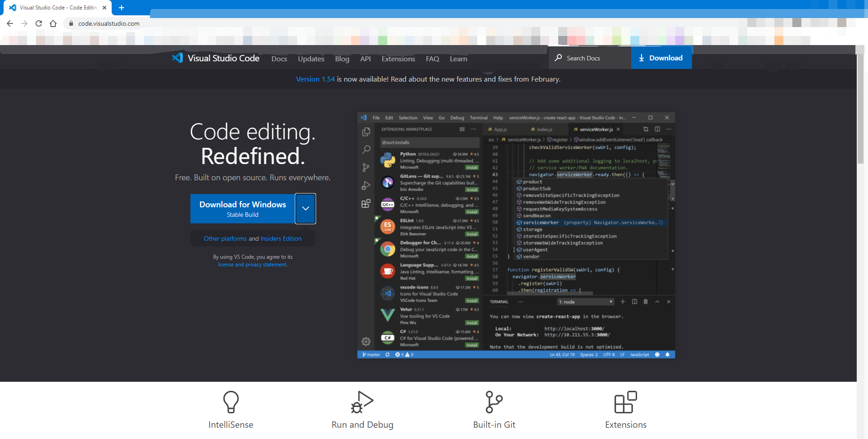Open a new browser tab
The height and width of the screenshot is (439, 868).
[x=122, y=8]
